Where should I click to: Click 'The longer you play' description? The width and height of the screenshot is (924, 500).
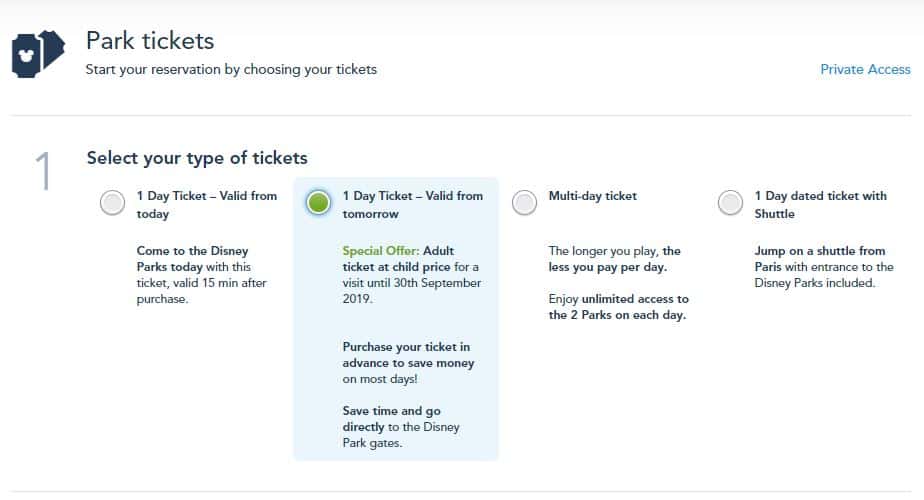pyautogui.click(x=615, y=259)
